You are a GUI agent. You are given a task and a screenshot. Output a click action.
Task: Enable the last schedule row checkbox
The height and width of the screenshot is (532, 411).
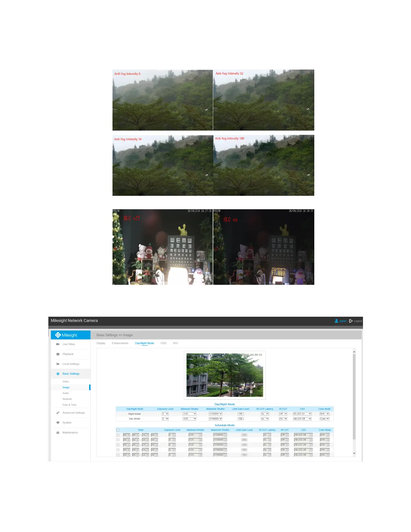click(118, 455)
